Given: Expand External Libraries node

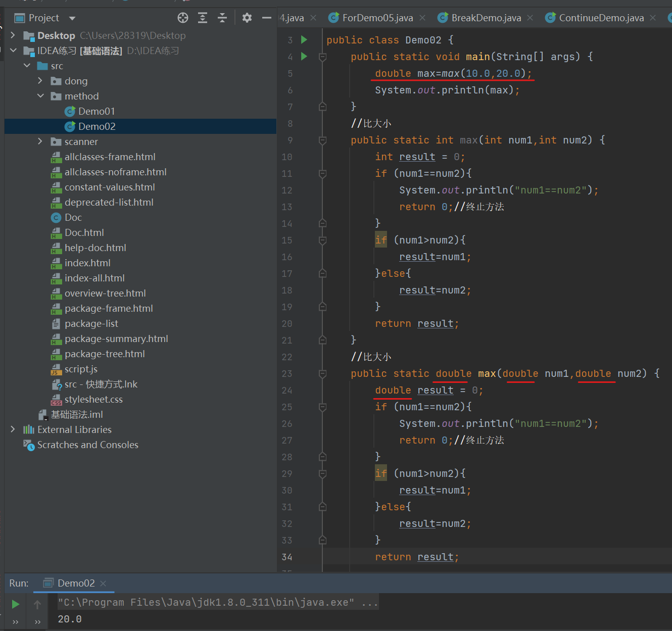Looking at the screenshot, I should (14, 429).
